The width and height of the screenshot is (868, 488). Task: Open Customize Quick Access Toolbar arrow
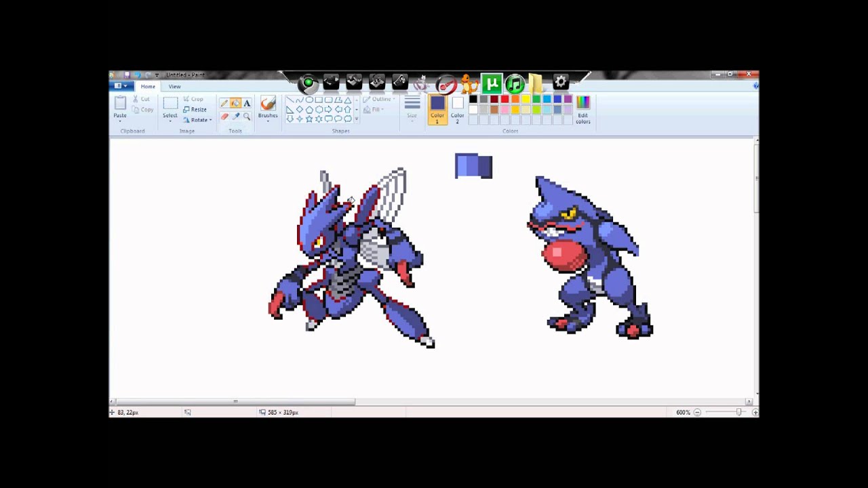pyautogui.click(x=157, y=75)
